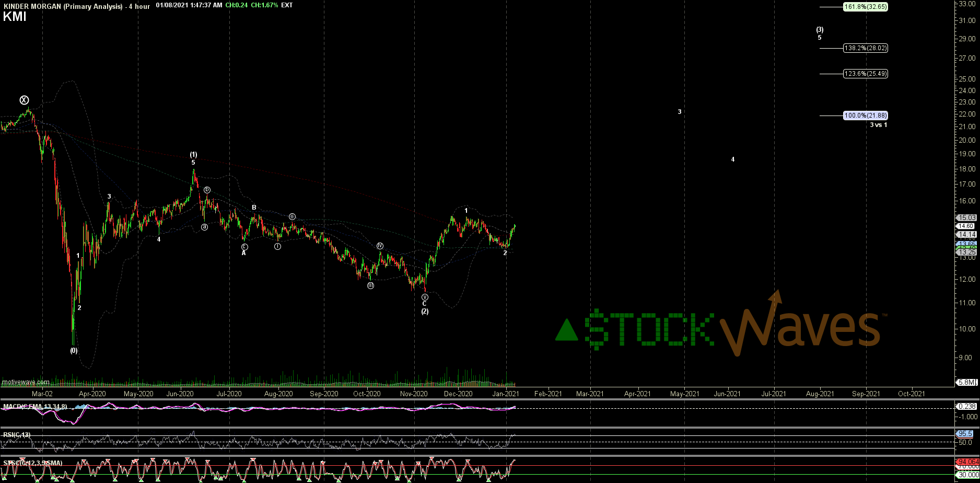Click the 13.25 price tag on axis
The image size is (980, 483).
click(x=966, y=252)
